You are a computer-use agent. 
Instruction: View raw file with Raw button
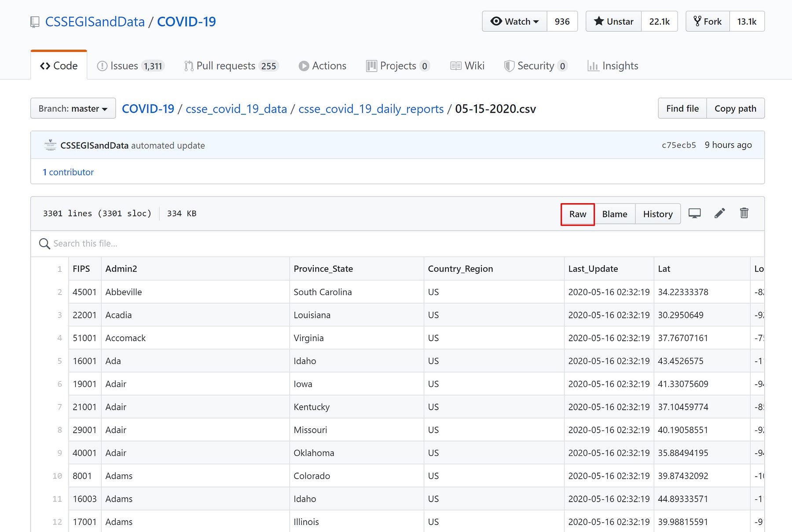coord(578,214)
